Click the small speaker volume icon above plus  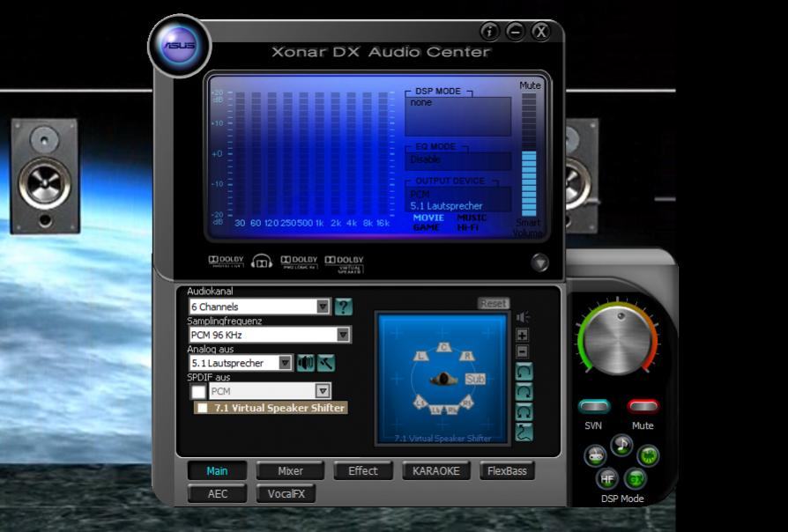point(523,317)
